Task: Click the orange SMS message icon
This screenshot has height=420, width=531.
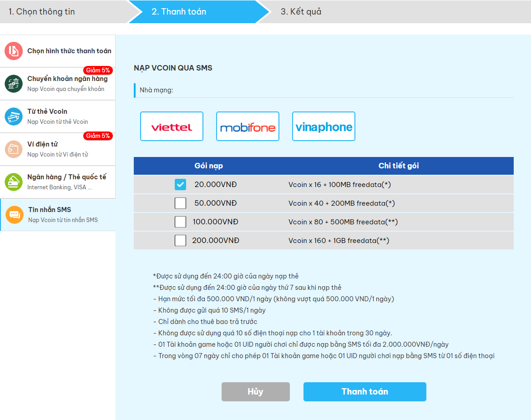Action: 15,215
